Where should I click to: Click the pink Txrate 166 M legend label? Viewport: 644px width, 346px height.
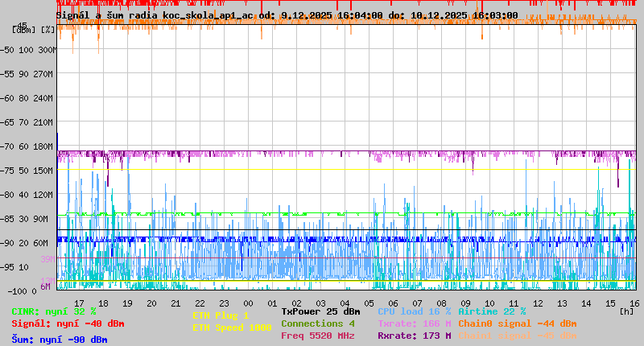pos(414,323)
